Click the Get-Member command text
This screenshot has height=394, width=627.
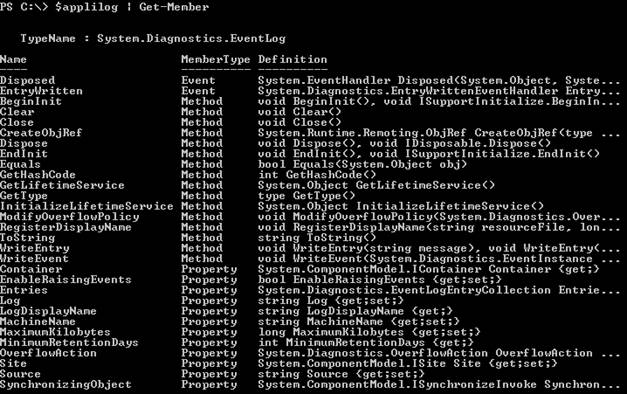174,7
